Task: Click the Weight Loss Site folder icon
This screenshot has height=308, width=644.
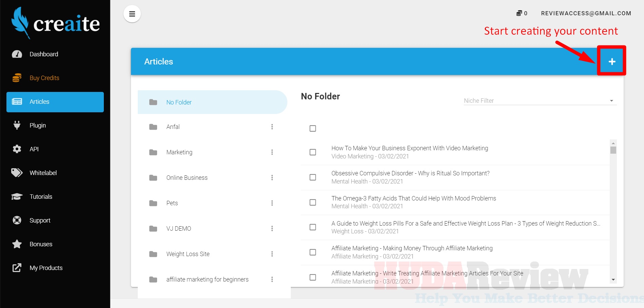Action: coord(153,254)
